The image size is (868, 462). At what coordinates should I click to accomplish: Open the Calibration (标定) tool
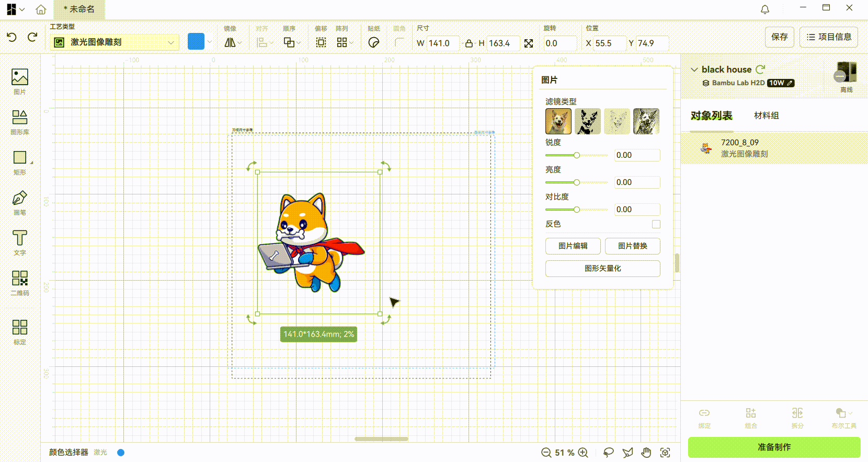pos(20,332)
